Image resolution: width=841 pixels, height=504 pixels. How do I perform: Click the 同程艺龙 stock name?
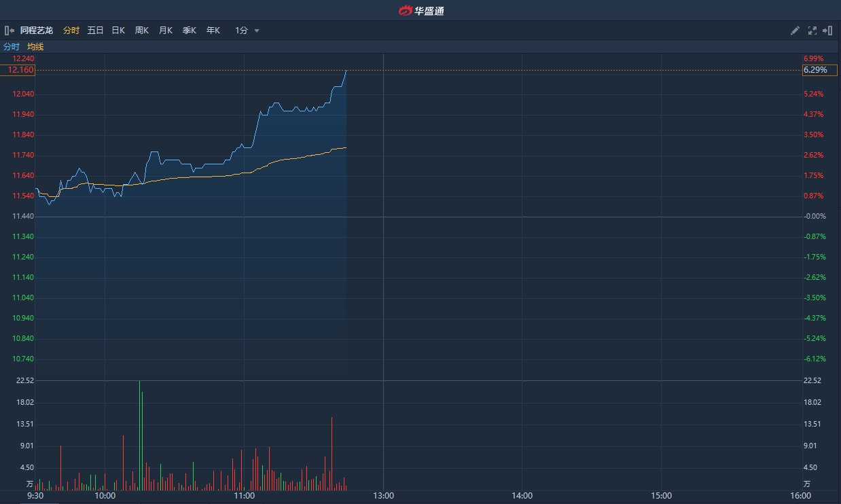36,31
